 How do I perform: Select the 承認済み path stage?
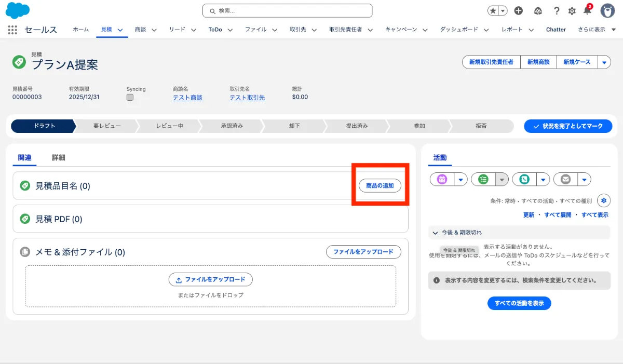pos(232,126)
